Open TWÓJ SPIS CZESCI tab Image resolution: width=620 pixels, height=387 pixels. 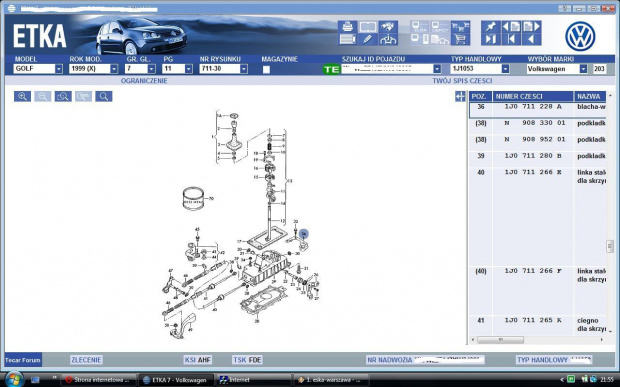click(x=462, y=81)
